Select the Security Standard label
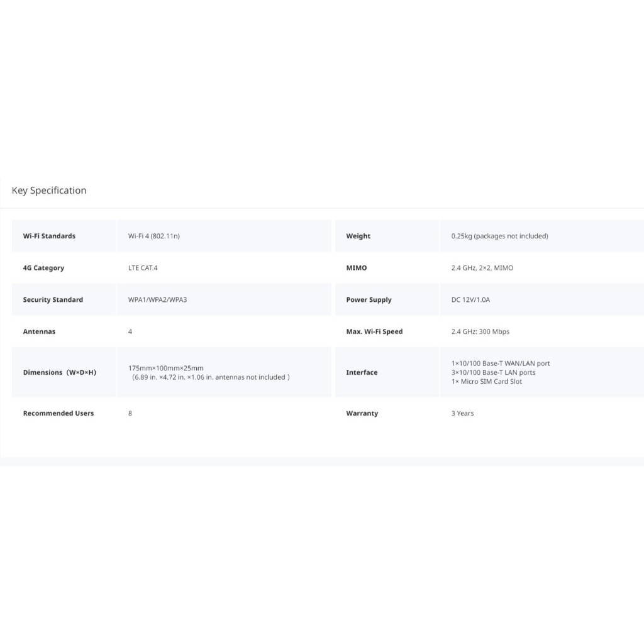Screen dimensions: 644x644 (53, 300)
